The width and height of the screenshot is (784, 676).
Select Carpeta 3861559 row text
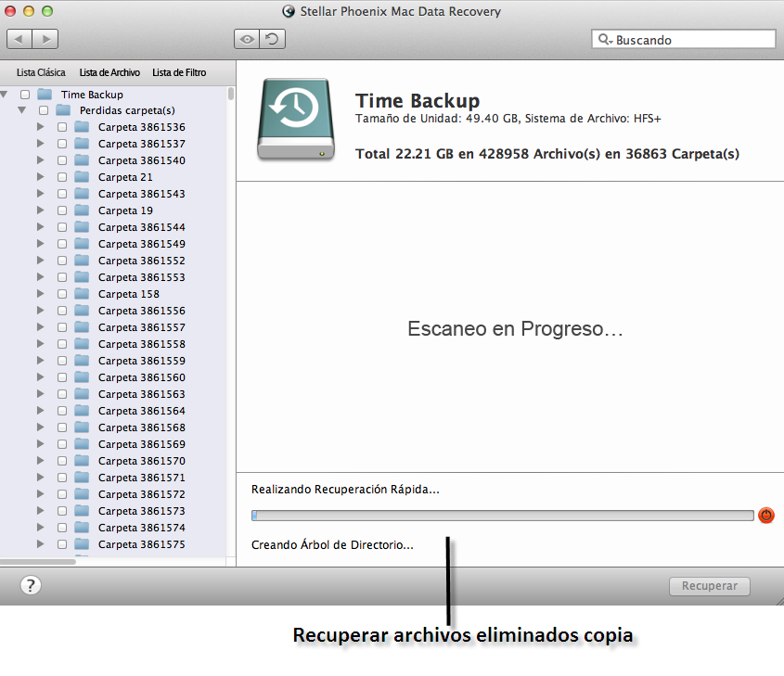pos(142,361)
